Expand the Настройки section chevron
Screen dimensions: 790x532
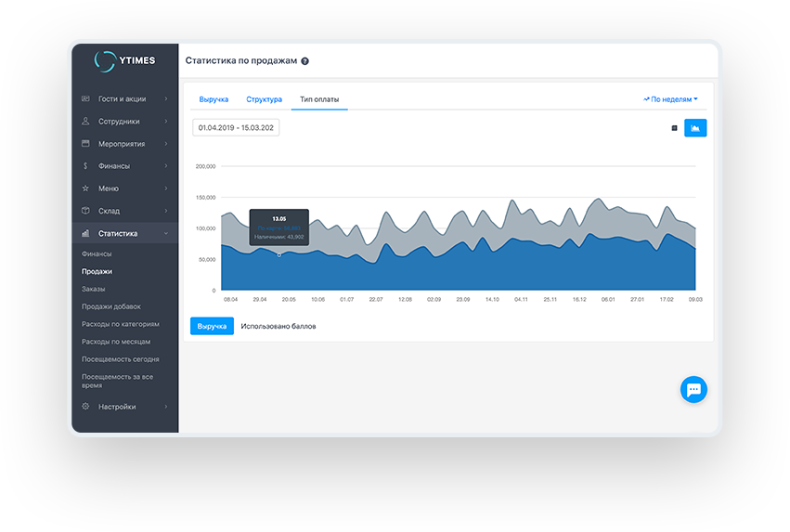pyautogui.click(x=166, y=407)
